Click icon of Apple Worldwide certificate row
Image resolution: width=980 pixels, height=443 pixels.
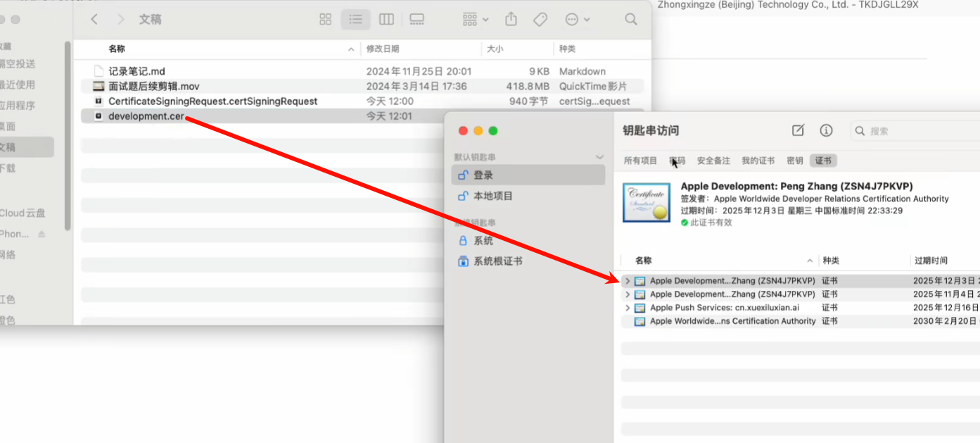pos(639,321)
